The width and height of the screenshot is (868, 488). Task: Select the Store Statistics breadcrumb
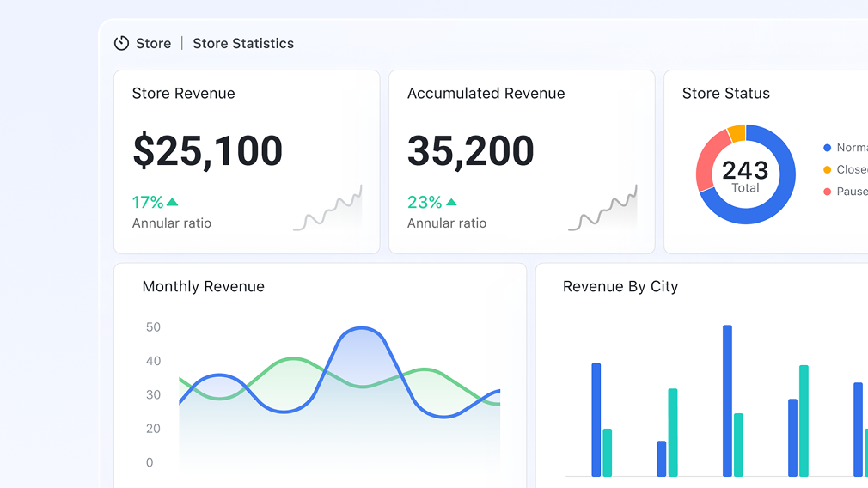[243, 43]
